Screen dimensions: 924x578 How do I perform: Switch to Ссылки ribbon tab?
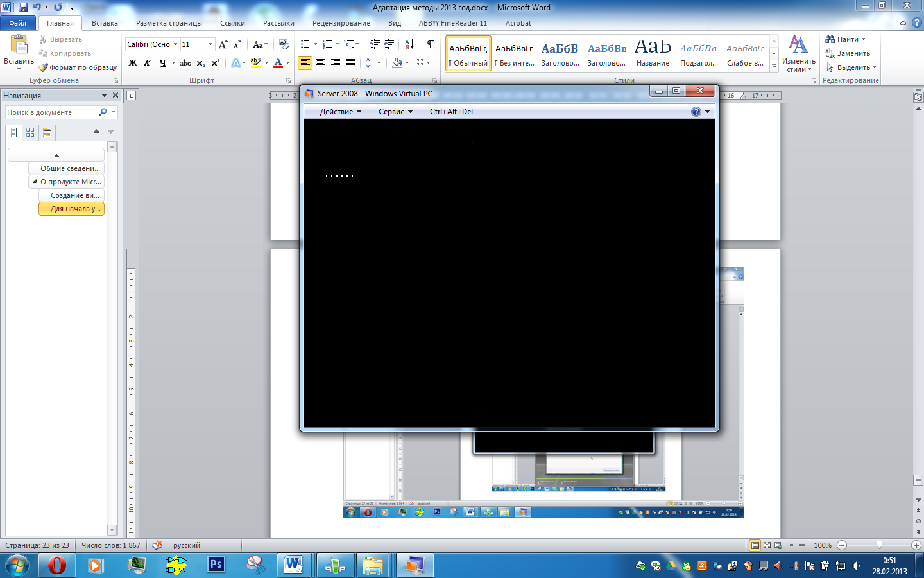tap(232, 23)
